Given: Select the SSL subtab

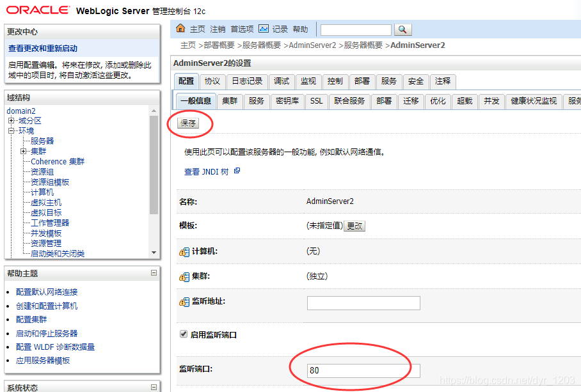Looking at the screenshot, I should (317, 101).
